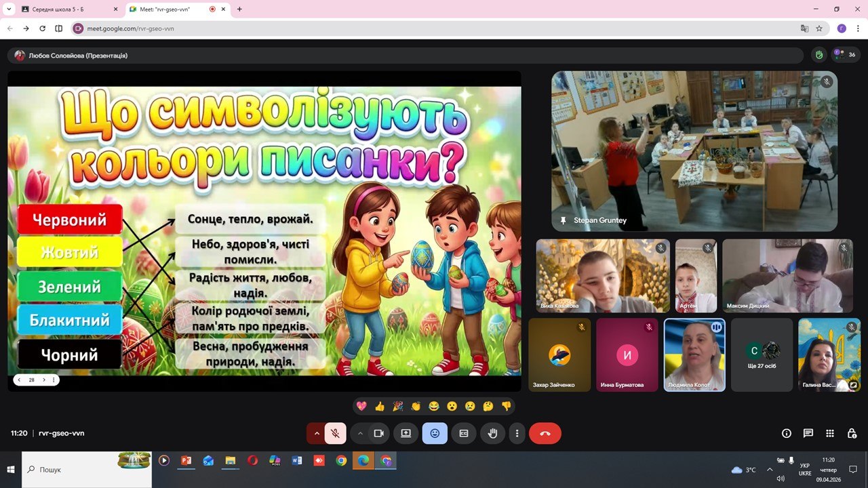
Task: Open PowerPoint from the Windows taskbar
Action: pos(186,460)
